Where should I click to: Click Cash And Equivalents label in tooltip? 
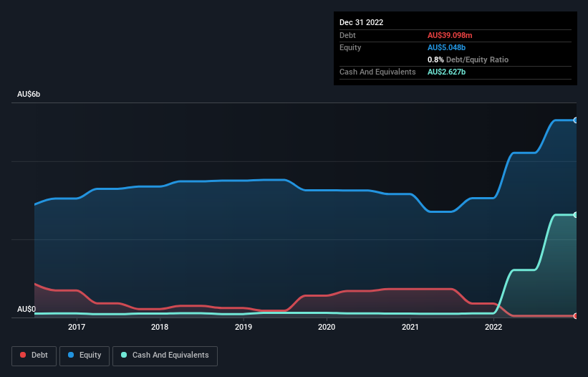(377, 72)
